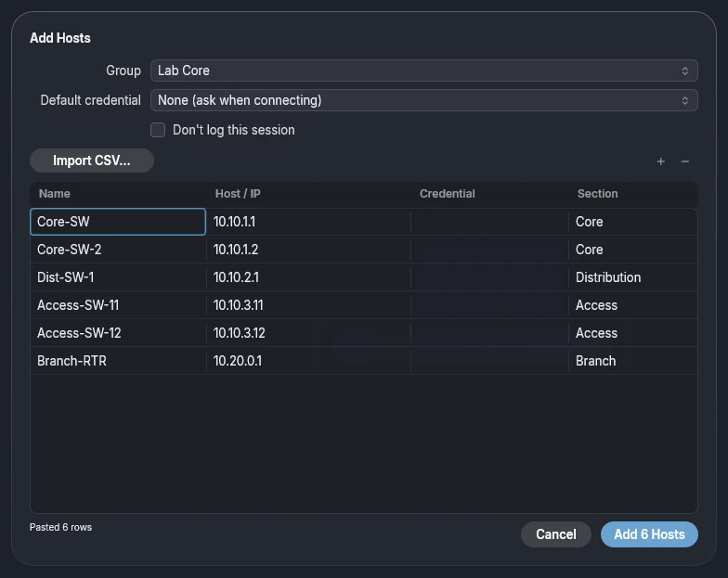Image resolution: width=728 pixels, height=578 pixels.
Task: Click Distribution section cell
Action: pyautogui.click(x=633, y=277)
